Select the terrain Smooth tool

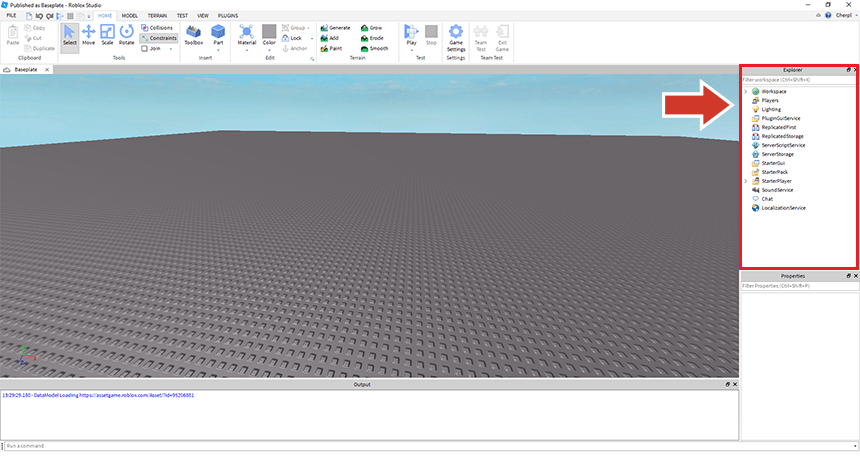[375, 48]
